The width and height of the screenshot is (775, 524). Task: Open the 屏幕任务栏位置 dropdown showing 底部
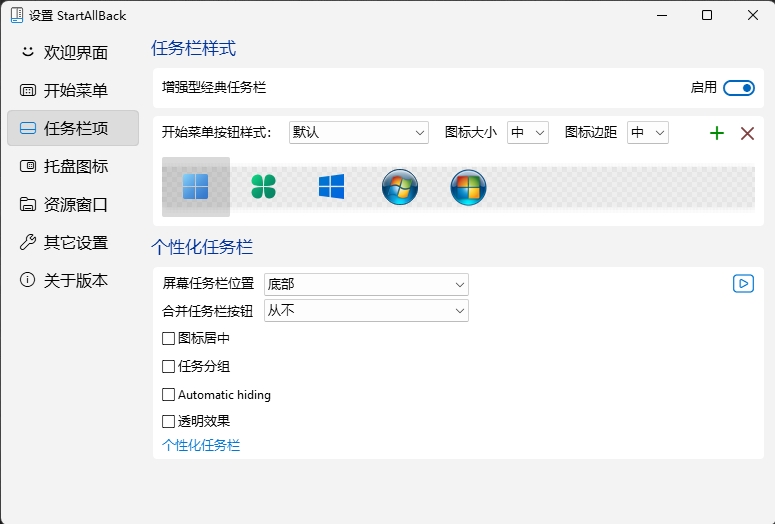pyautogui.click(x=366, y=284)
